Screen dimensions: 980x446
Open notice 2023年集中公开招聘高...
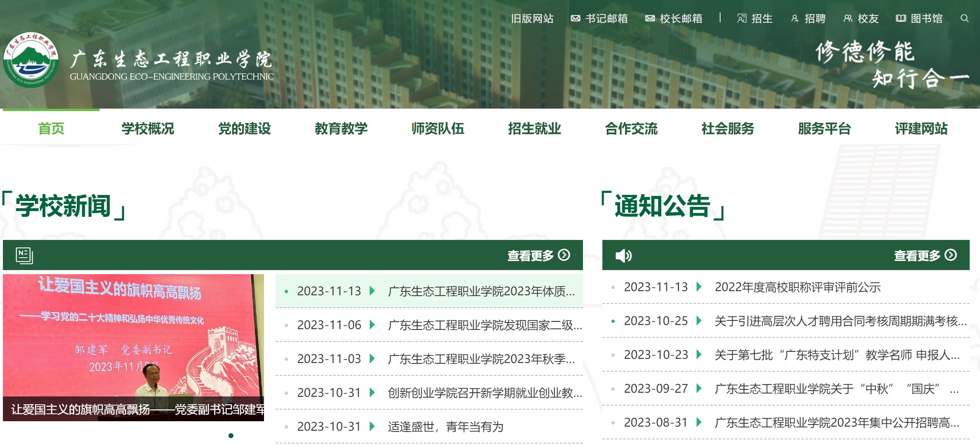837,422
